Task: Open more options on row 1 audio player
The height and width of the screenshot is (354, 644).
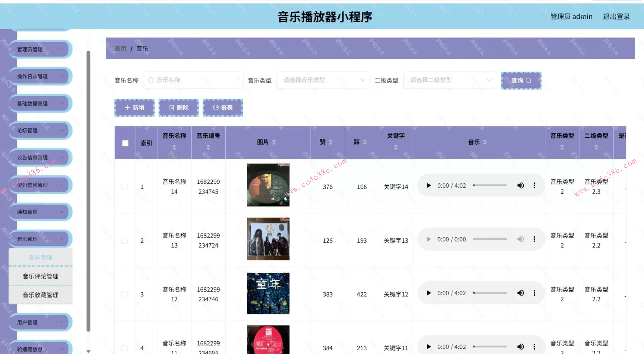Action: pos(534,185)
